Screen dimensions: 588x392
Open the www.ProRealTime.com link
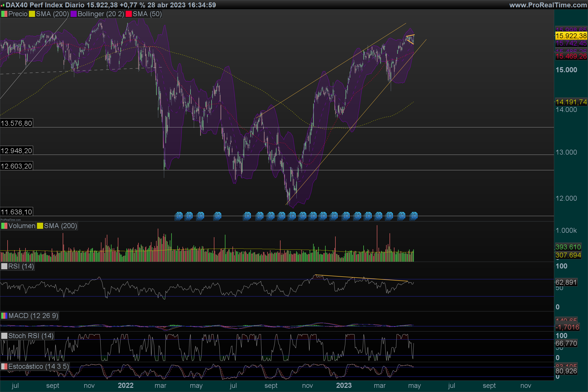548,5
